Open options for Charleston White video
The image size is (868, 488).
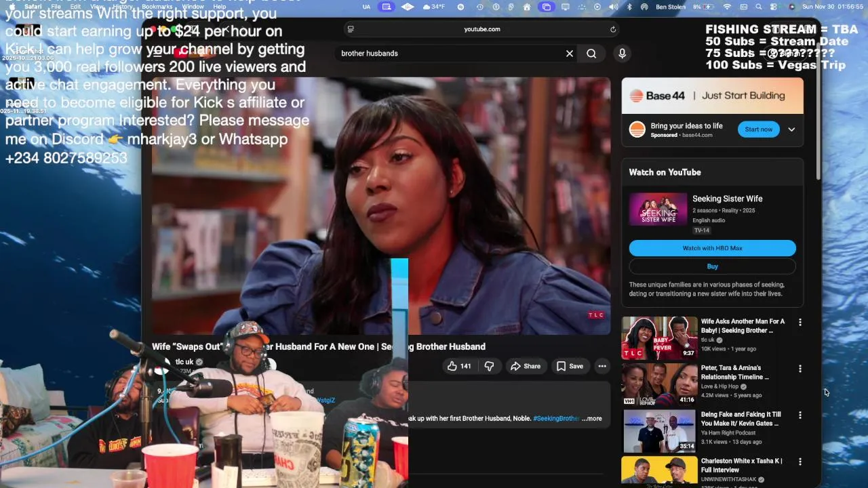coord(800,462)
